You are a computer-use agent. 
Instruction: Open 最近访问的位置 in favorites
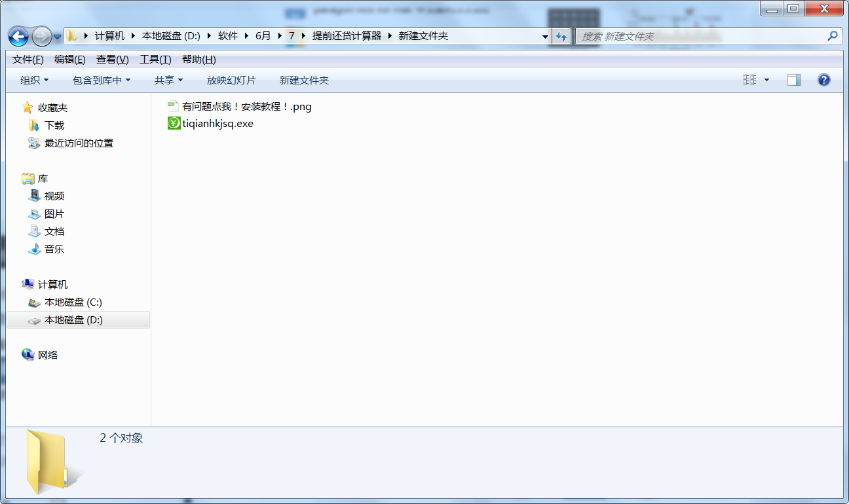pyautogui.click(x=79, y=143)
